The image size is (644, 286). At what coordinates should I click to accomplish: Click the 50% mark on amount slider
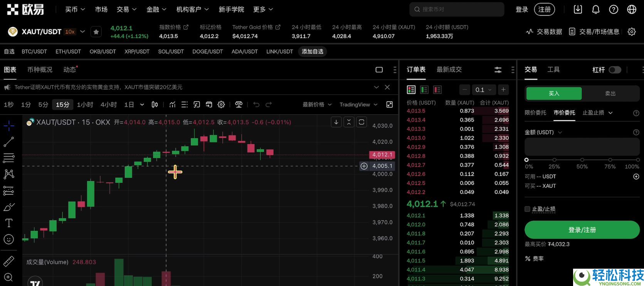582,160
